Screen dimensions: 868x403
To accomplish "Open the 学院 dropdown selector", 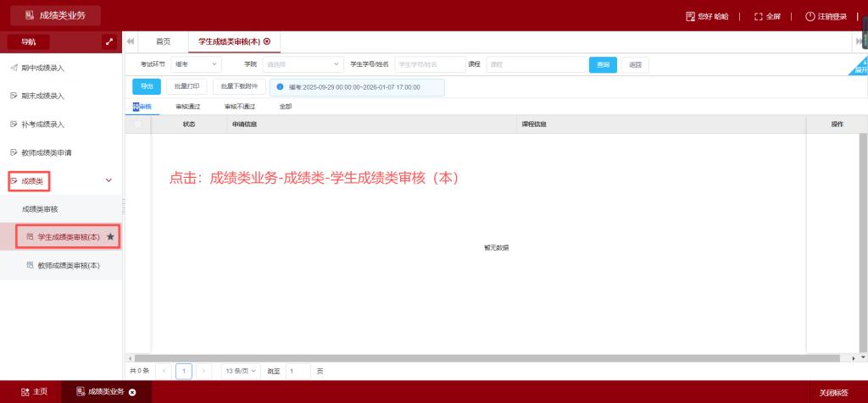I will coord(303,64).
